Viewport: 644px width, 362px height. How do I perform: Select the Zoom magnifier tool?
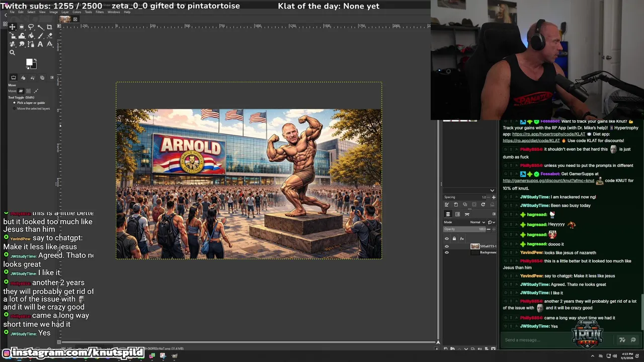[x=12, y=52]
